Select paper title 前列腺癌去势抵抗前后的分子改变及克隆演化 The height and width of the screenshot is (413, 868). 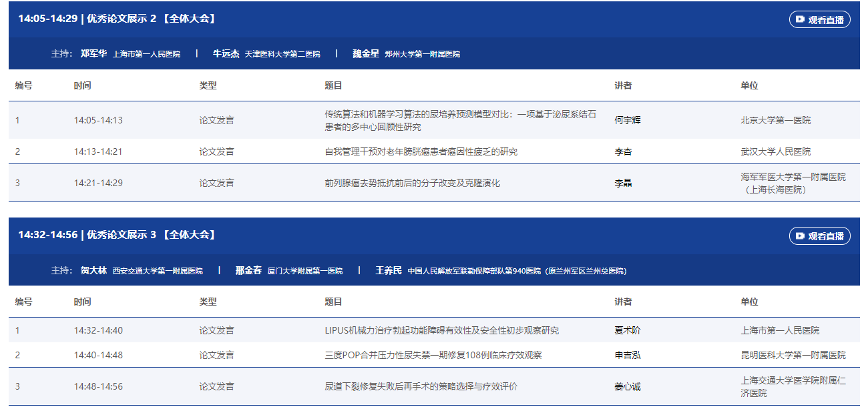(412, 183)
